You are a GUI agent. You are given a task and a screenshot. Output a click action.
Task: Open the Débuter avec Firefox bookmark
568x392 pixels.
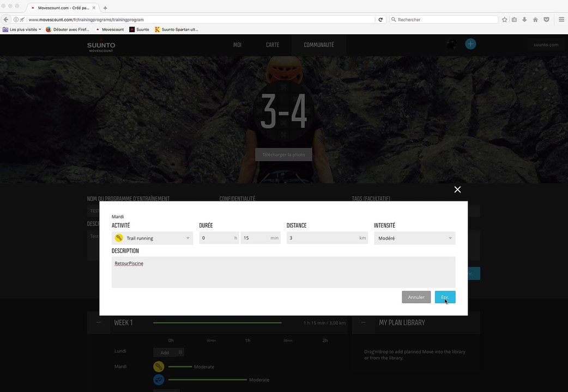(68, 29)
